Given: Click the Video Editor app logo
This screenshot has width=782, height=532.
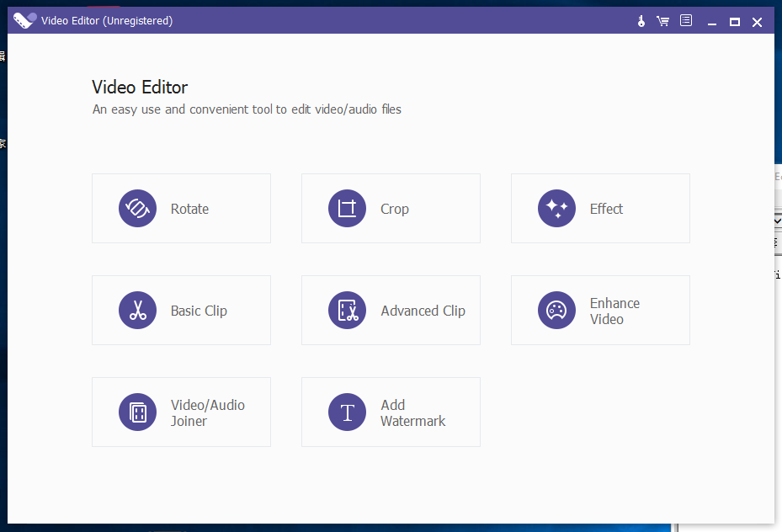Looking at the screenshot, I should 24,20.
